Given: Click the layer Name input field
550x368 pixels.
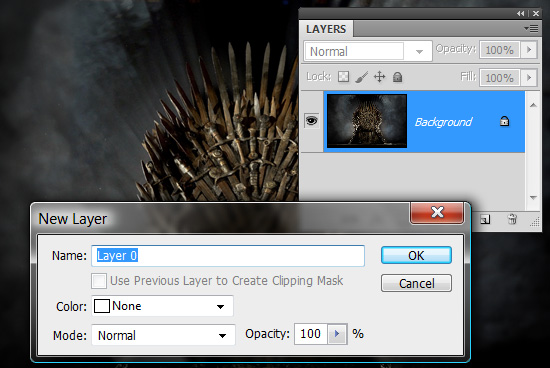Looking at the screenshot, I should [228, 255].
